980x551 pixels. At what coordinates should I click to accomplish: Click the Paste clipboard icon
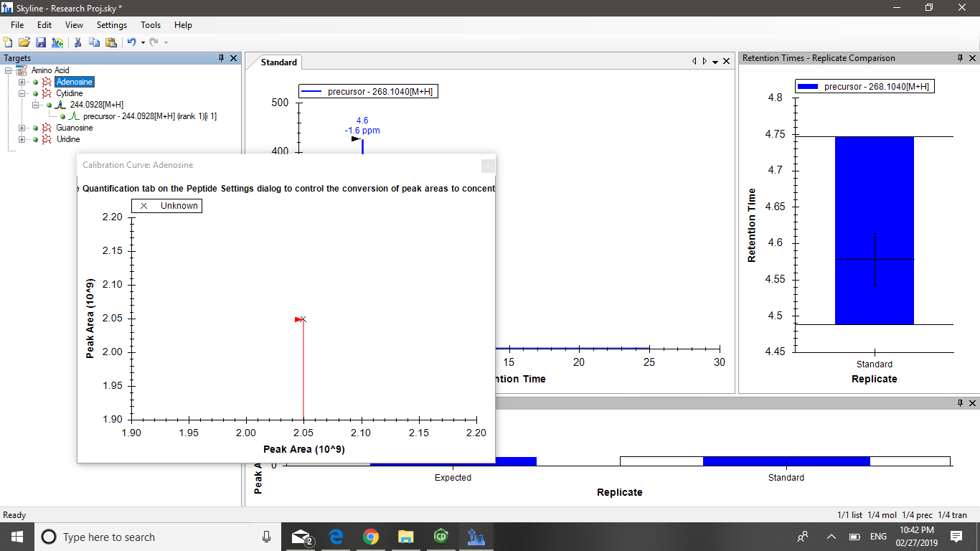110,42
